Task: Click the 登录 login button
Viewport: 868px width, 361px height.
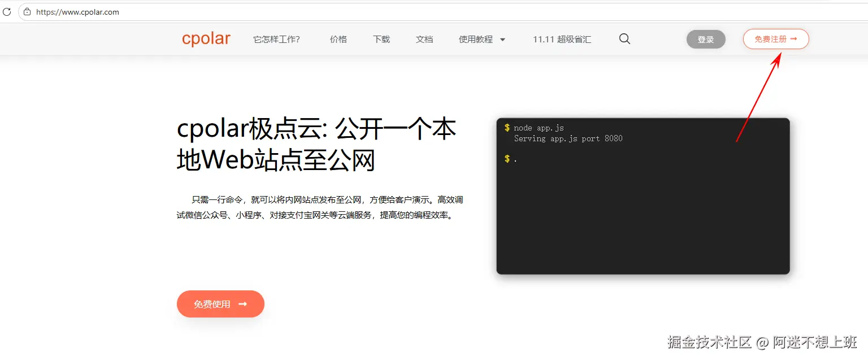Action: coord(706,40)
